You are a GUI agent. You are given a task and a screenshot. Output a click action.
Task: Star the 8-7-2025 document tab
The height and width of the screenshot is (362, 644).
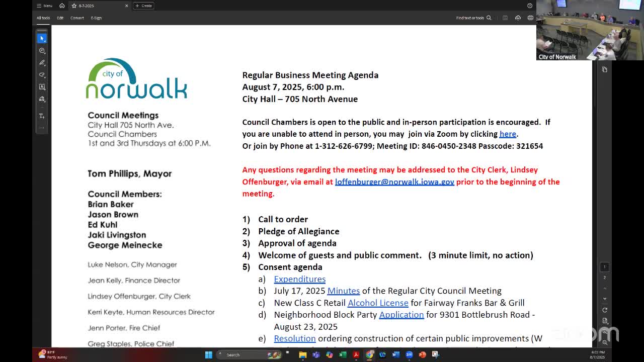[74, 6]
